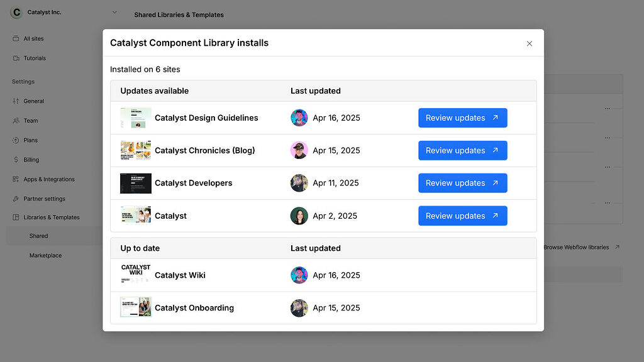Image resolution: width=644 pixels, height=362 pixels.
Task: Expand options menu on the bottom site row
Action: click(608, 202)
